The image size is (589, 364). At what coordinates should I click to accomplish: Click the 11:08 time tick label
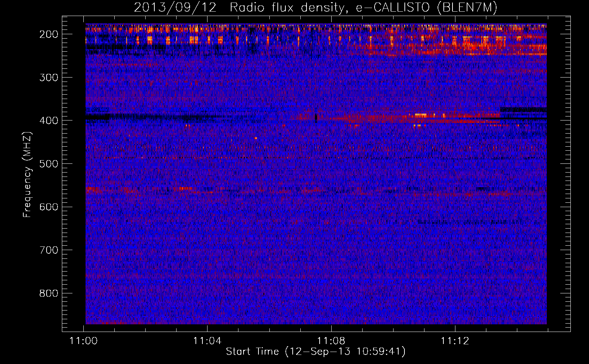331,341
